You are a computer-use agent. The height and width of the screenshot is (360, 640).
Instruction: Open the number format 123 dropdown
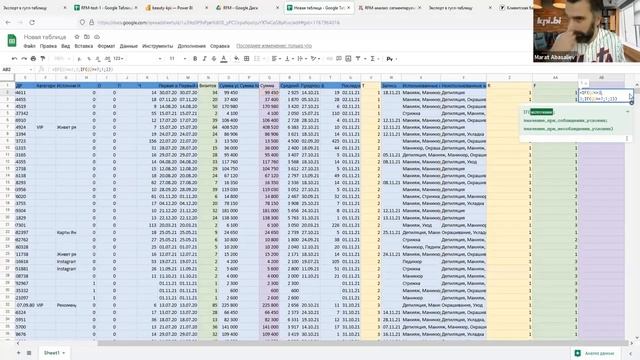click(119, 59)
